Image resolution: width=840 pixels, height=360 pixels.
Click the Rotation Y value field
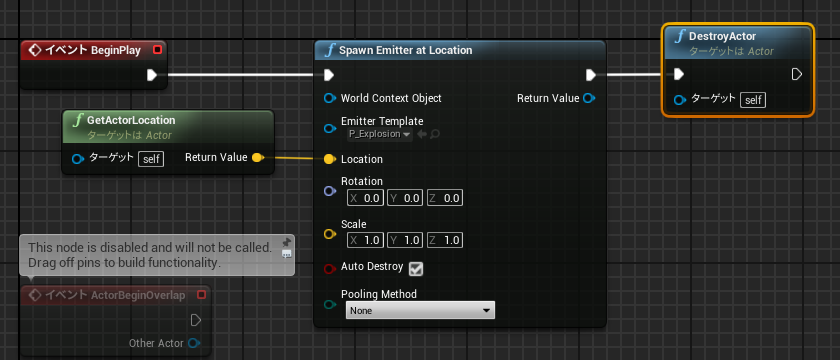(x=404, y=198)
